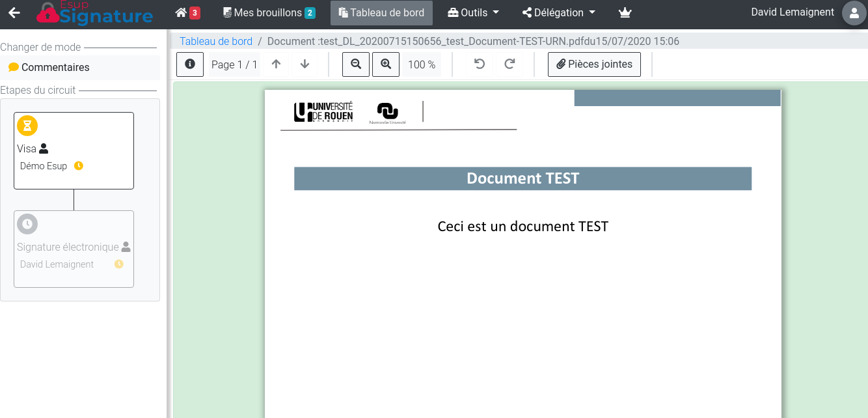Expand the Délégation dropdown menu
This screenshot has height=418, width=868.
559,13
